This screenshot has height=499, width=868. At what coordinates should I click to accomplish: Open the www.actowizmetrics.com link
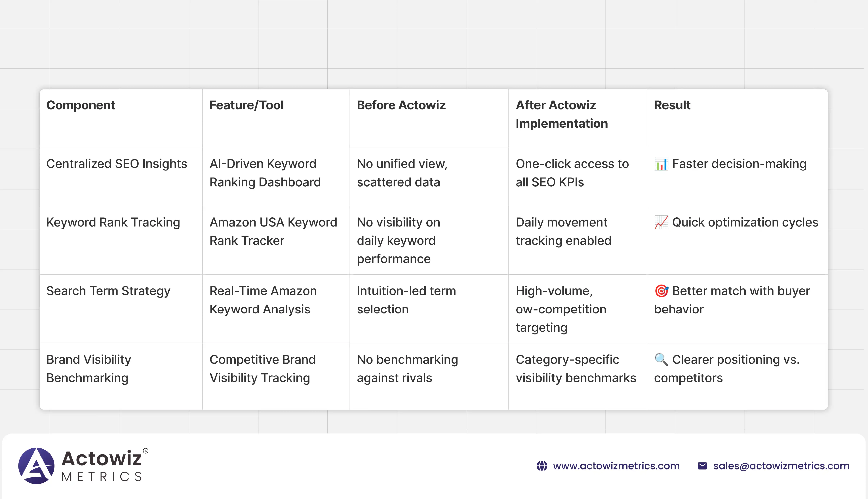[x=616, y=466]
